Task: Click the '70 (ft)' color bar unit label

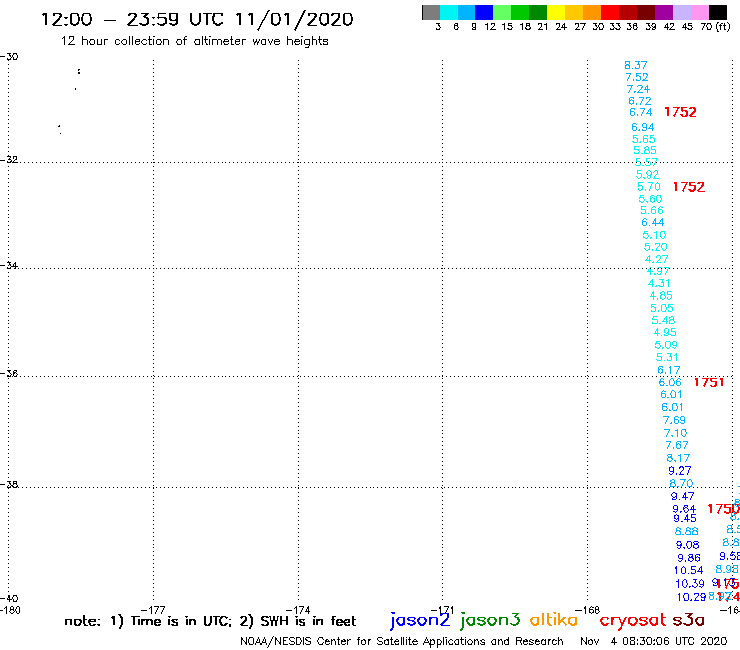Action: point(715,27)
